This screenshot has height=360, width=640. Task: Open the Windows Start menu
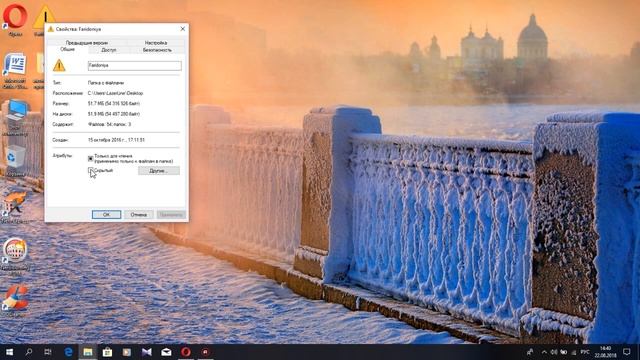[9, 351]
